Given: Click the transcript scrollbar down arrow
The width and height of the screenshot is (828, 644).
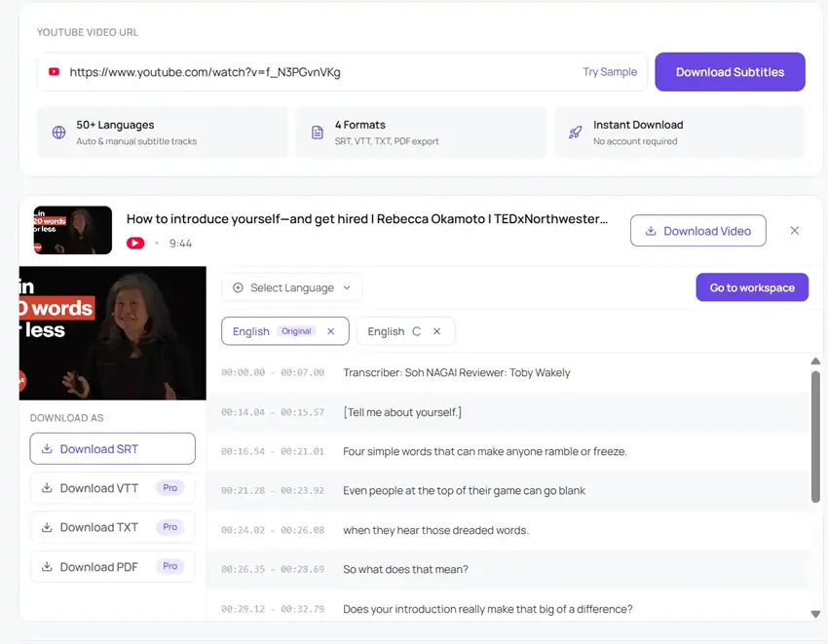Looking at the screenshot, I should click(815, 614).
